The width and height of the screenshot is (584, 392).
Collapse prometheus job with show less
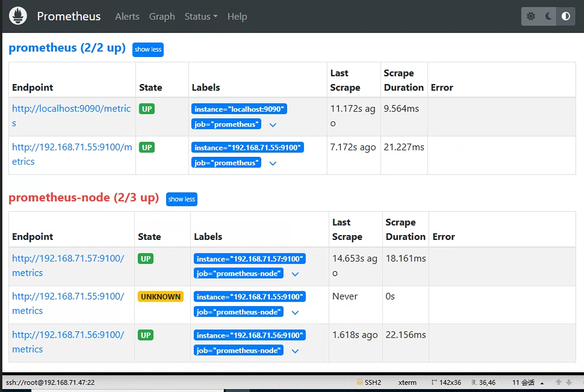tap(148, 49)
